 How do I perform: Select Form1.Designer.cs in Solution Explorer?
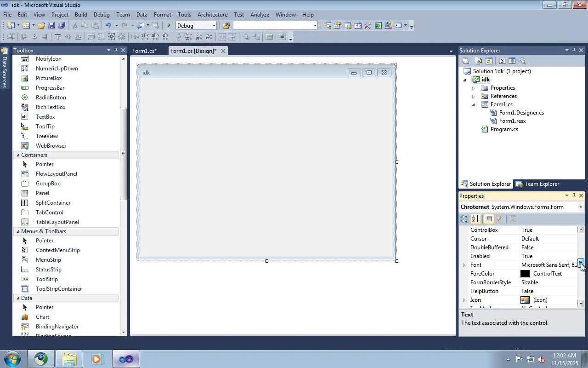point(521,113)
